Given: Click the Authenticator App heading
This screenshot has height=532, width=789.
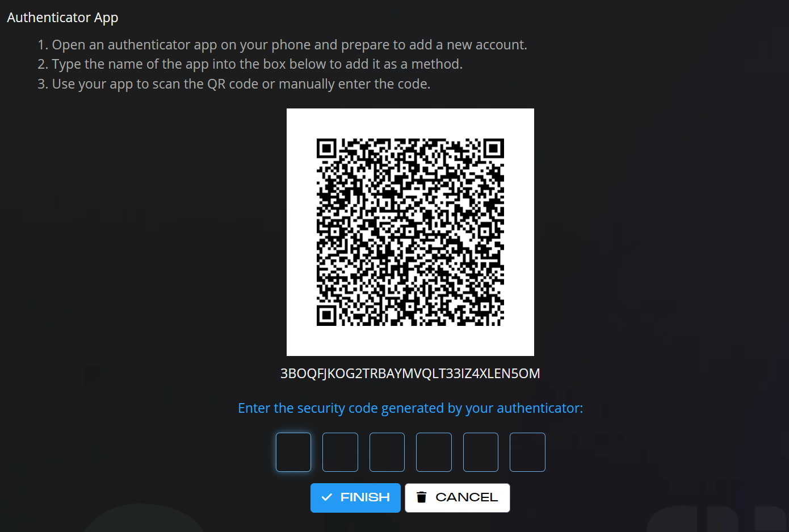Looking at the screenshot, I should tap(62, 18).
